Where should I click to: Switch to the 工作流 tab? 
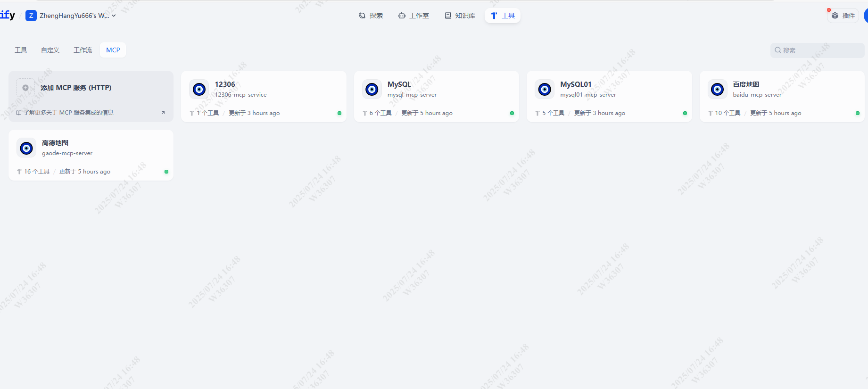(x=83, y=50)
